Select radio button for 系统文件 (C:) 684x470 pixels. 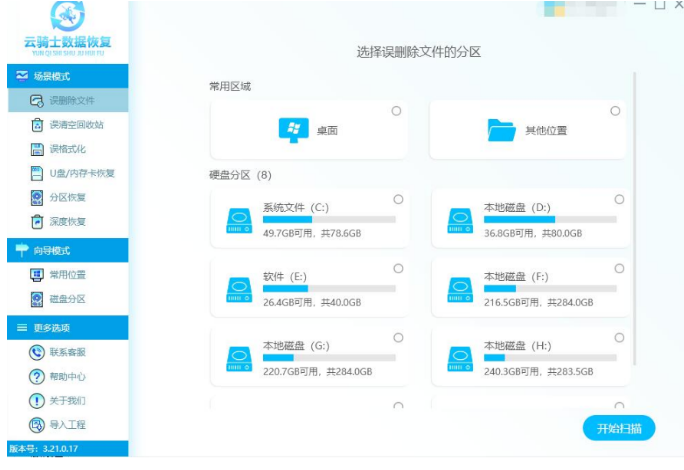point(398,200)
